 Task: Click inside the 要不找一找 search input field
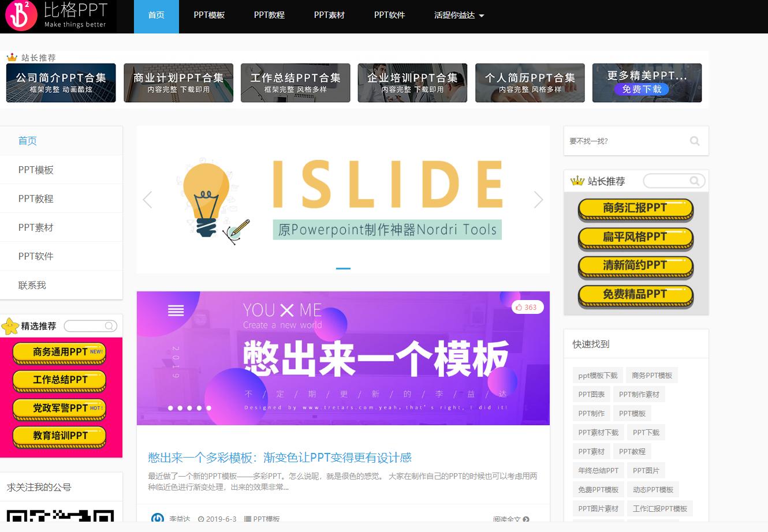[x=624, y=140]
